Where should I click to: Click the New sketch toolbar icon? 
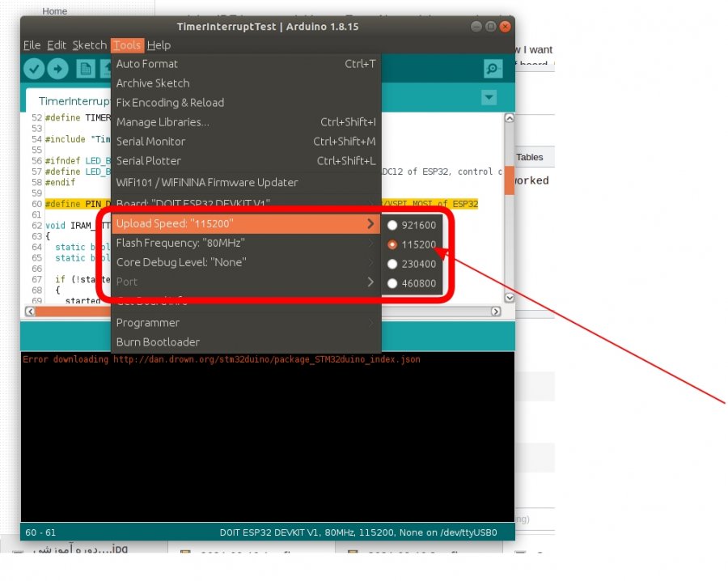point(86,69)
